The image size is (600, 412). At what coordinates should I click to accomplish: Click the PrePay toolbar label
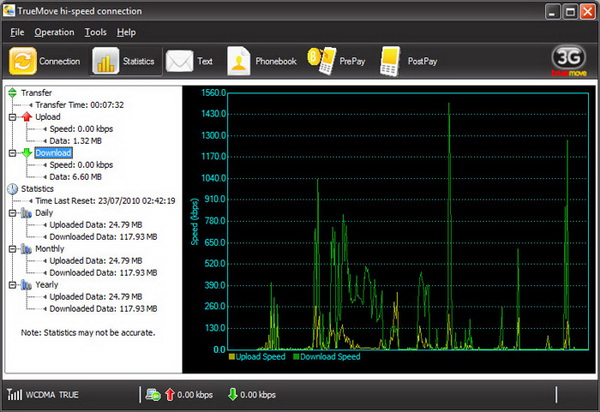tap(352, 61)
